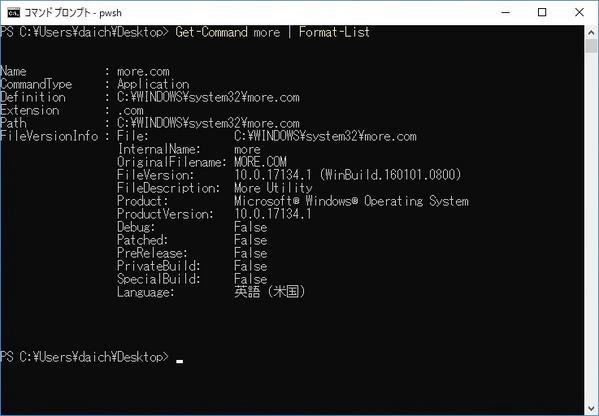Click the scrollbar up arrow
This screenshot has height=416, width=599.
click(591, 32)
